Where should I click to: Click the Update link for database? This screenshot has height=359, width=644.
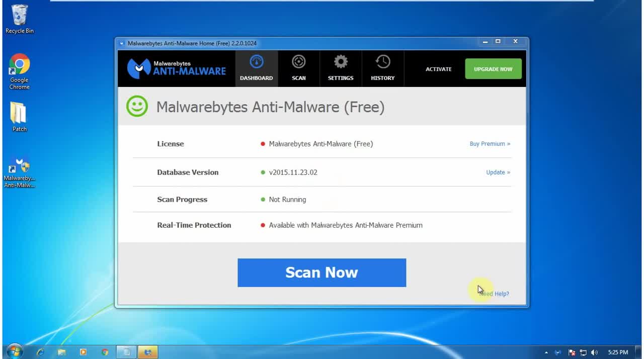pos(498,172)
